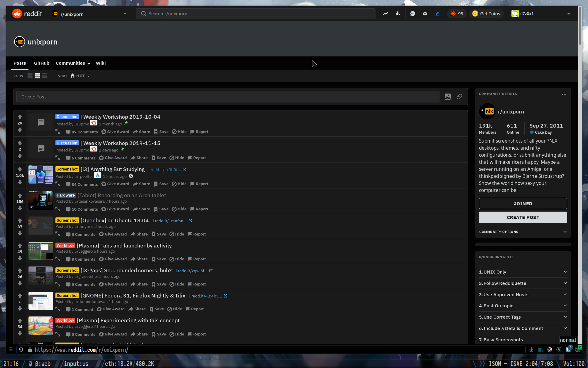The height and width of the screenshot is (368, 588).
Task: Open the Popular trending arrow icon
Action: pos(386,13)
